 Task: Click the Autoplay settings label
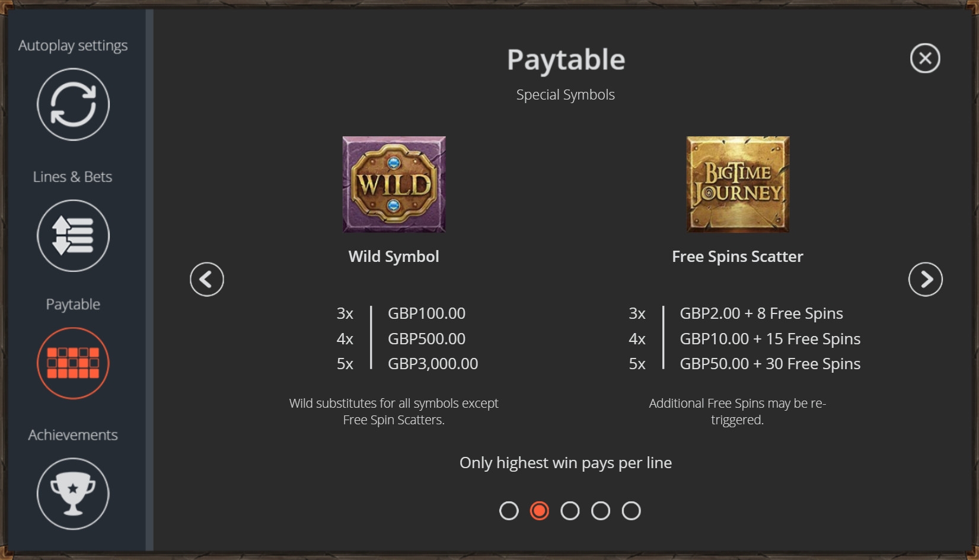tap(73, 46)
